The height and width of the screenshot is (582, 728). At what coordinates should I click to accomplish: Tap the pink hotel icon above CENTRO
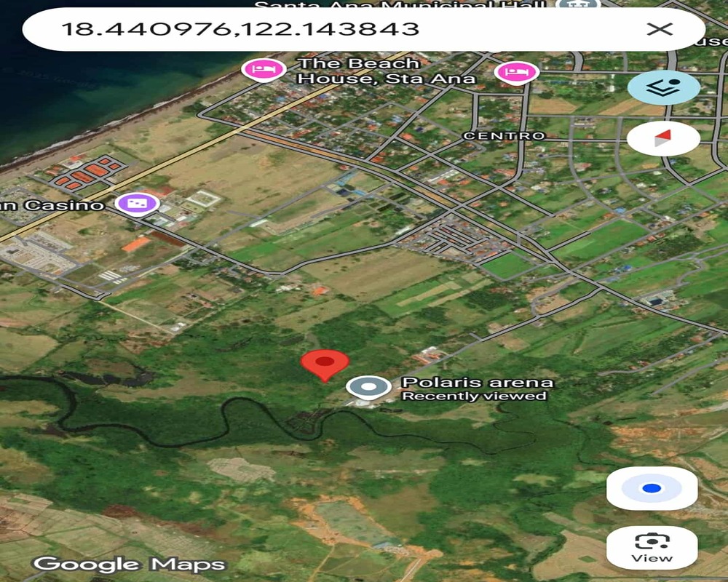516,72
